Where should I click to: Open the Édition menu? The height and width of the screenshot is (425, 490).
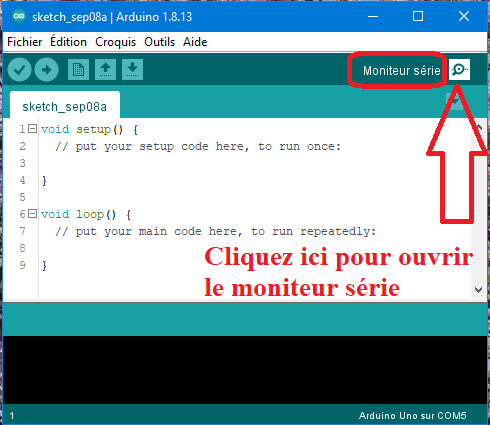click(68, 42)
